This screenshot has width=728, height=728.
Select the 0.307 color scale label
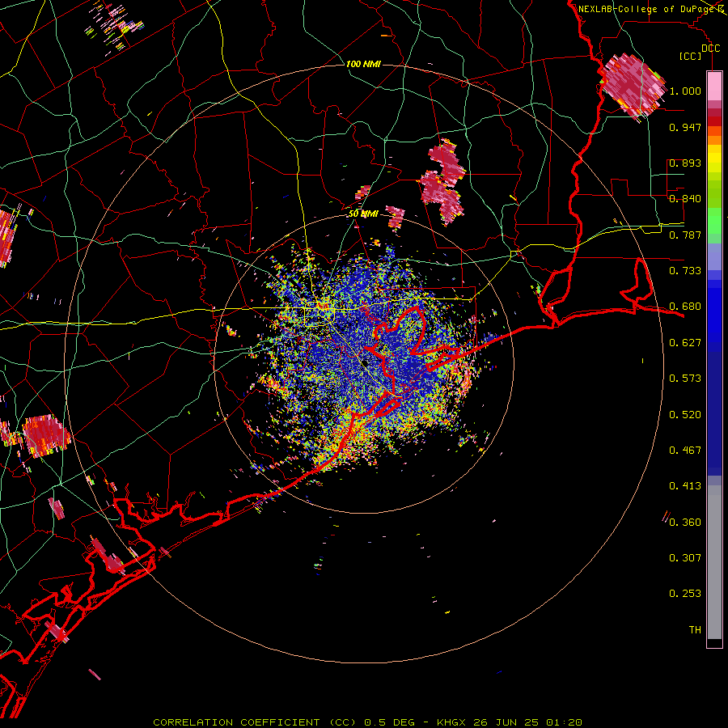tap(685, 558)
